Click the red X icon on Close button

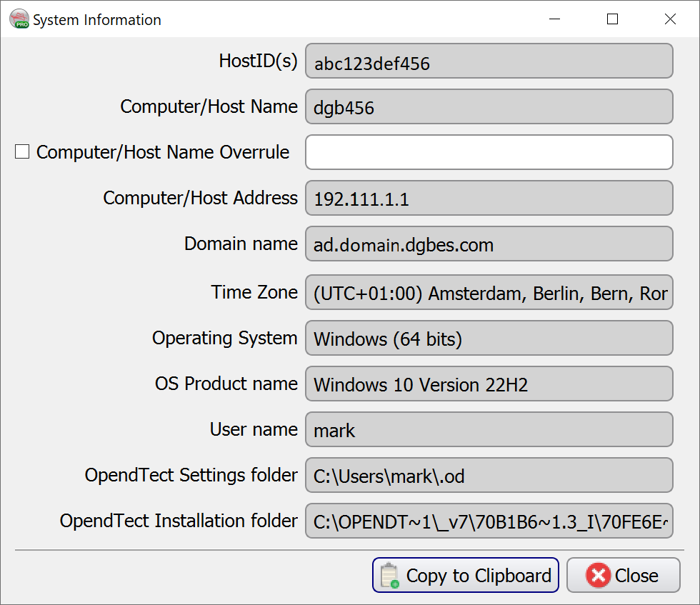tap(598, 576)
